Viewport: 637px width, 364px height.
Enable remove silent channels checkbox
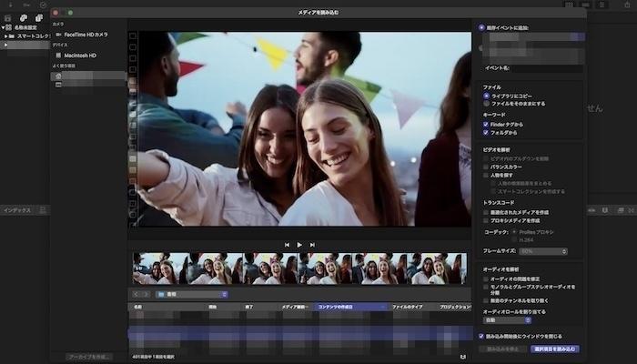[x=485, y=300]
